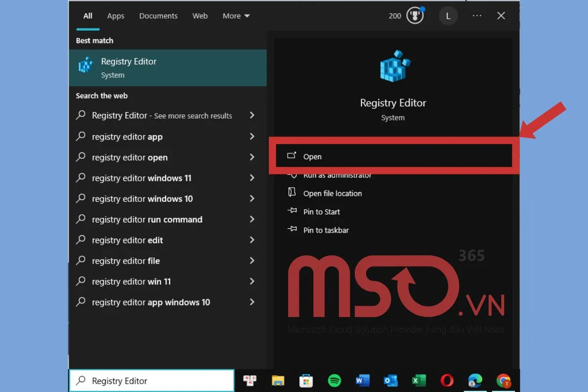
Task: Select Pin to taskbar option
Action: pos(326,230)
